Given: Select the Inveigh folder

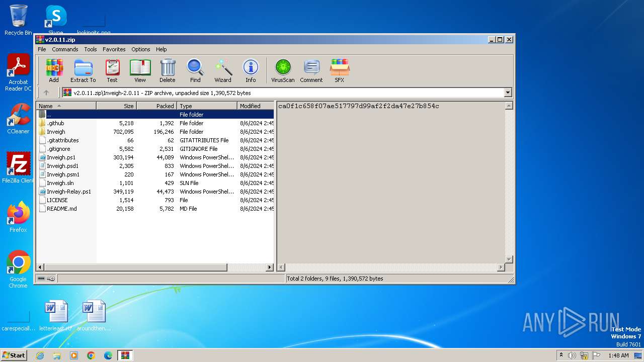Looking at the screenshot, I should pyautogui.click(x=155, y=132).
